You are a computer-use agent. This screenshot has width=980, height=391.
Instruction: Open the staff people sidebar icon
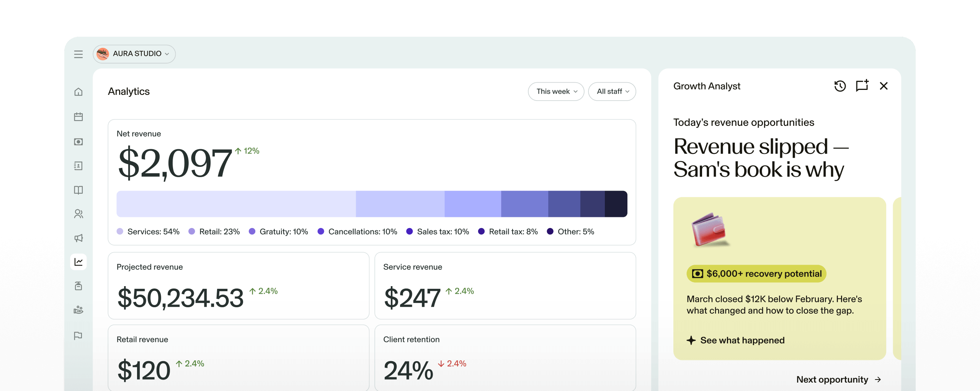(x=78, y=214)
